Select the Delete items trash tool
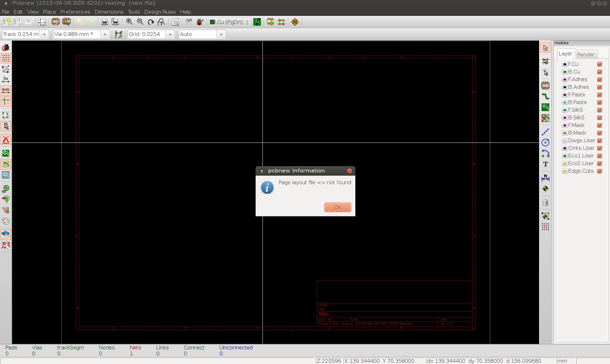The width and height of the screenshot is (610, 364). (545, 203)
